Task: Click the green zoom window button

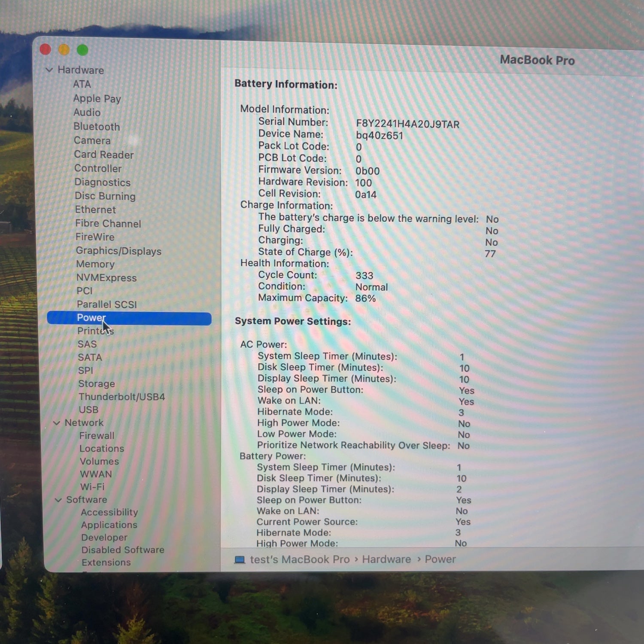Action: [x=82, y=50]
